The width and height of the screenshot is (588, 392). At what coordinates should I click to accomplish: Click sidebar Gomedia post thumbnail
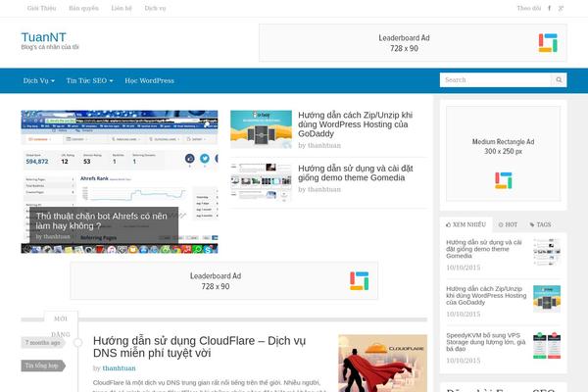click(547, 252)
